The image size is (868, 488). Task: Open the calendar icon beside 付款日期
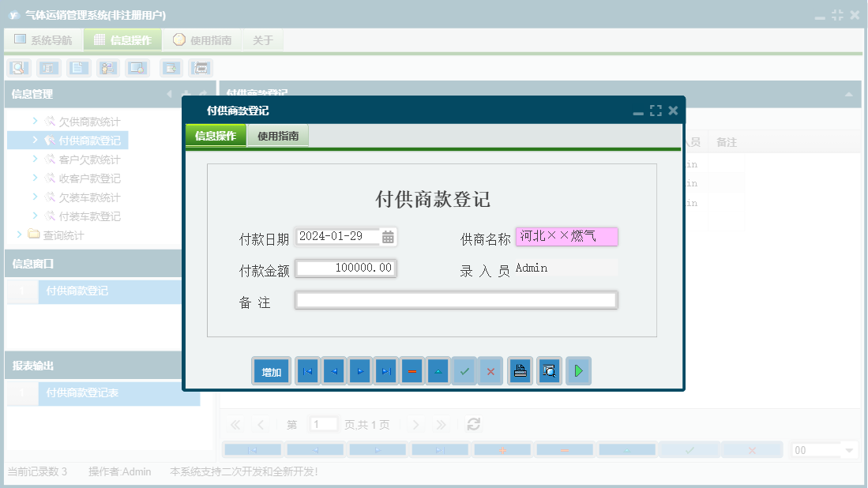pyautogui.click(x=385, y=236)
